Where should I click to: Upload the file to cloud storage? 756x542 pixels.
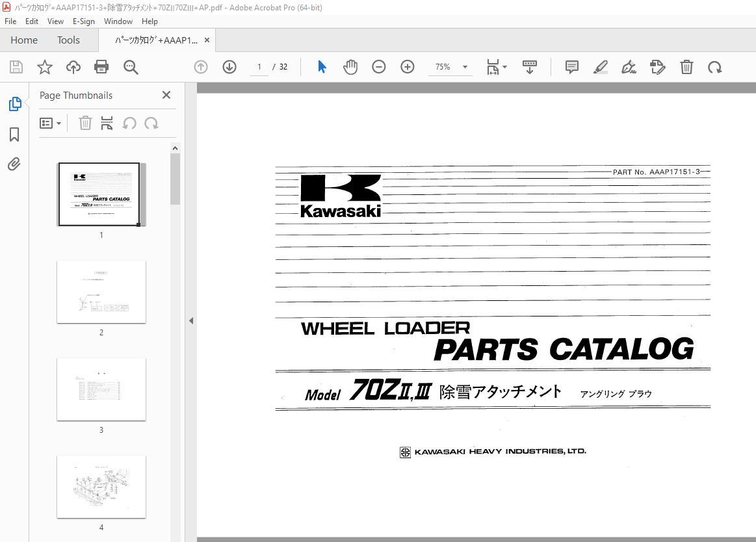pos(73,67)
